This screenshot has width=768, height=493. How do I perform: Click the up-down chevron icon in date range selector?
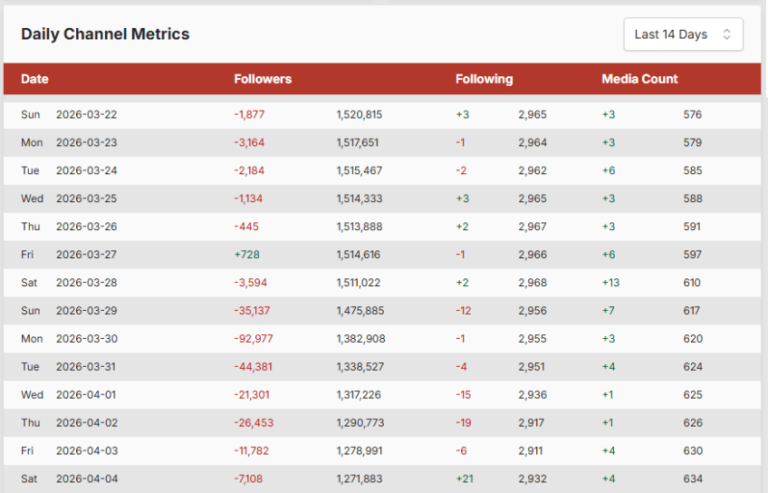click(727, 34)
